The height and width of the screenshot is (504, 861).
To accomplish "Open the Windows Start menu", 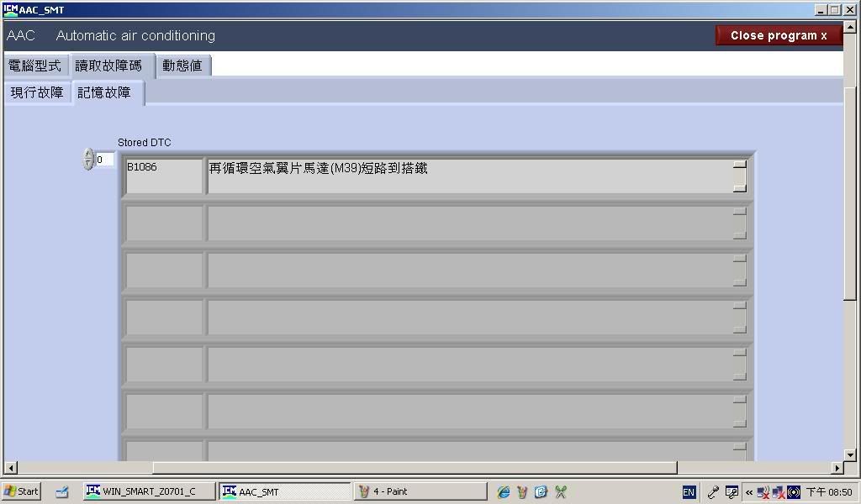I will click(x=22, y=492).
